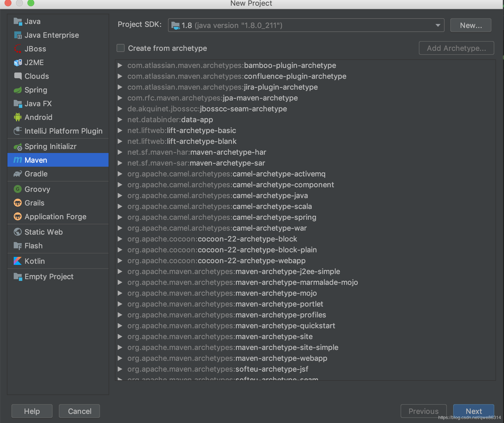Click the Application Forge icon
Image resolution: width=504 pixels, height=423 pixels.
(18, 217)
